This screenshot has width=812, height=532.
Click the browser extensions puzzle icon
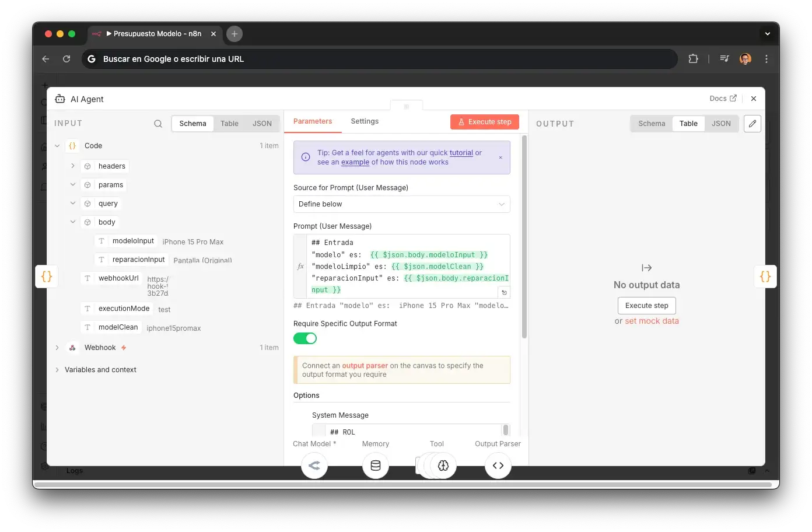tap(693, 58)
